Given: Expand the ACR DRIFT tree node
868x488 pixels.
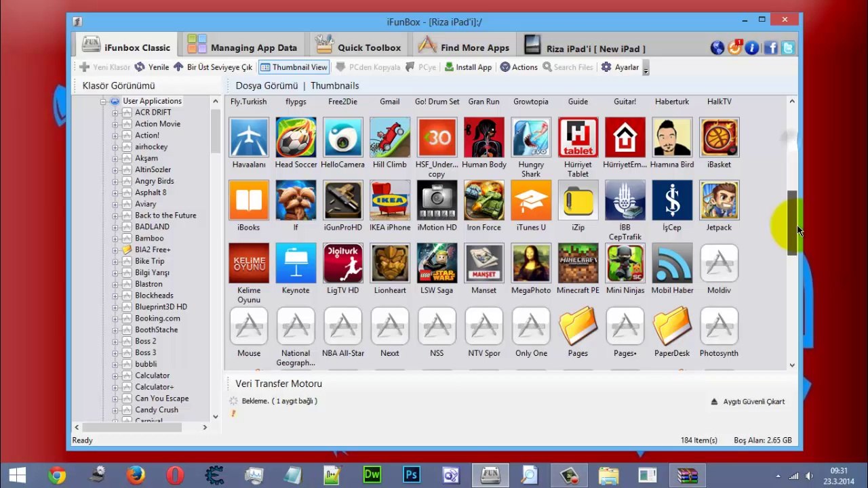Looking at the screenshot, I should click(x=115, y=113).
